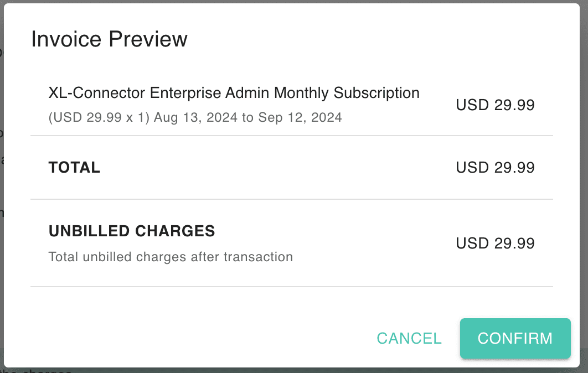Click the CANCEL link
Screen dimensions: 588x373
[x=409, y=338]
